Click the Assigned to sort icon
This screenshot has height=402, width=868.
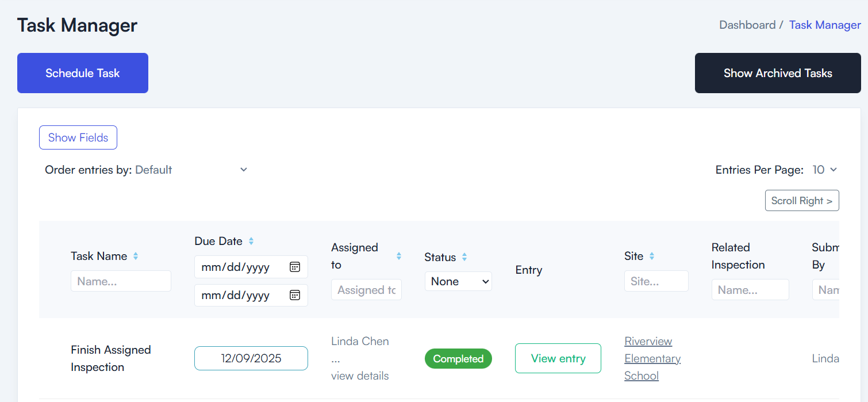pyautogui.click(x=399, y=256)
